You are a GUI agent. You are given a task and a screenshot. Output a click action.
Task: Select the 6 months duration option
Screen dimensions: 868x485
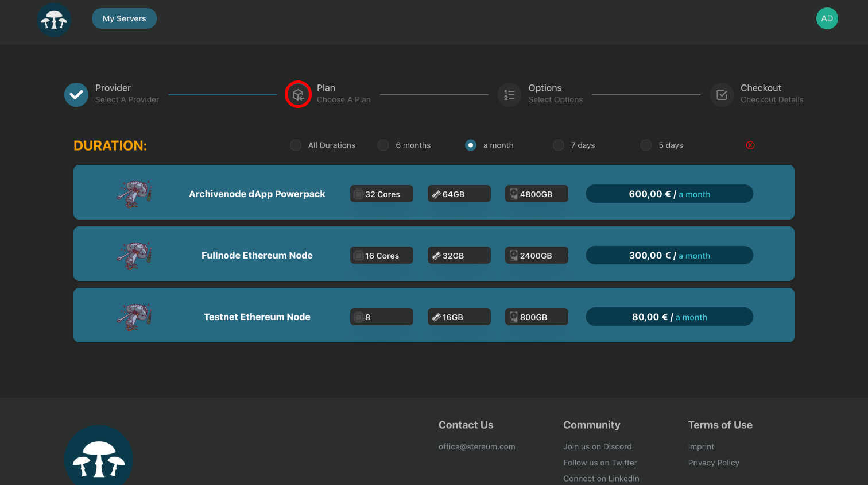point(383,145)
